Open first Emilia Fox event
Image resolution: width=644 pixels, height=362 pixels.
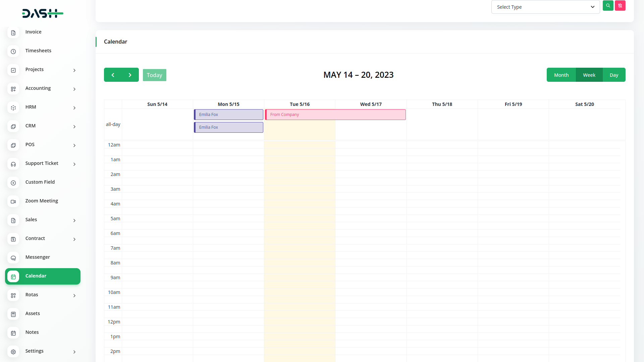pyautogui.click(x=228, y=115)
